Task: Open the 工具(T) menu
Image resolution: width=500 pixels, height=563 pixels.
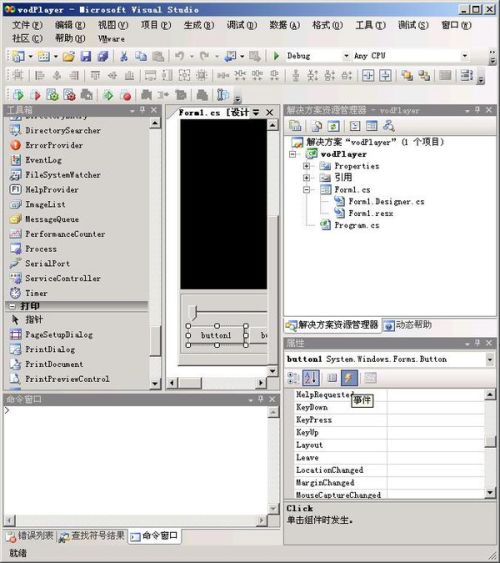Action: click(370, 25)
